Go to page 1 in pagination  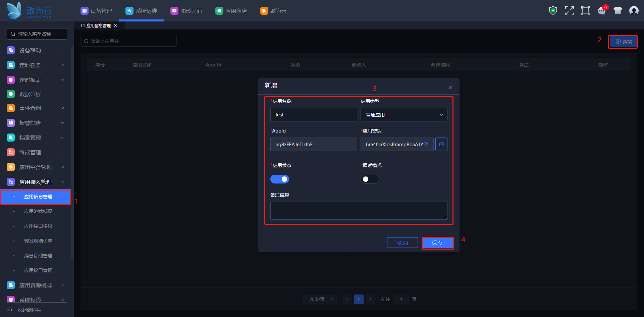(359, 299)
